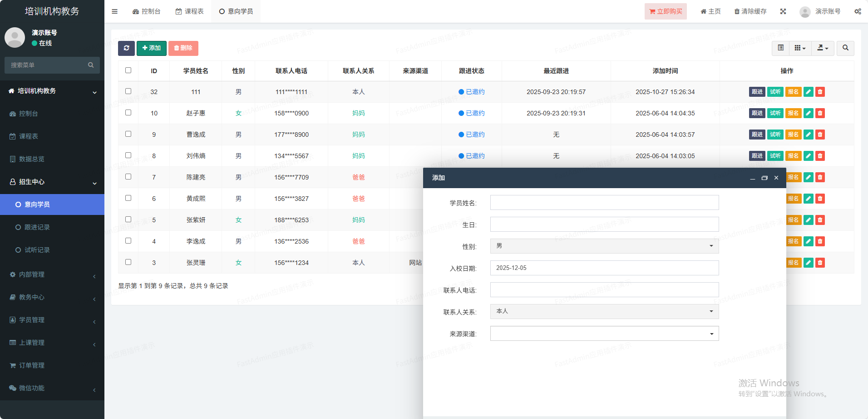868x419 pixels.
Task: Click the green edit pencil icon for student 111
Action: point(808,92)
